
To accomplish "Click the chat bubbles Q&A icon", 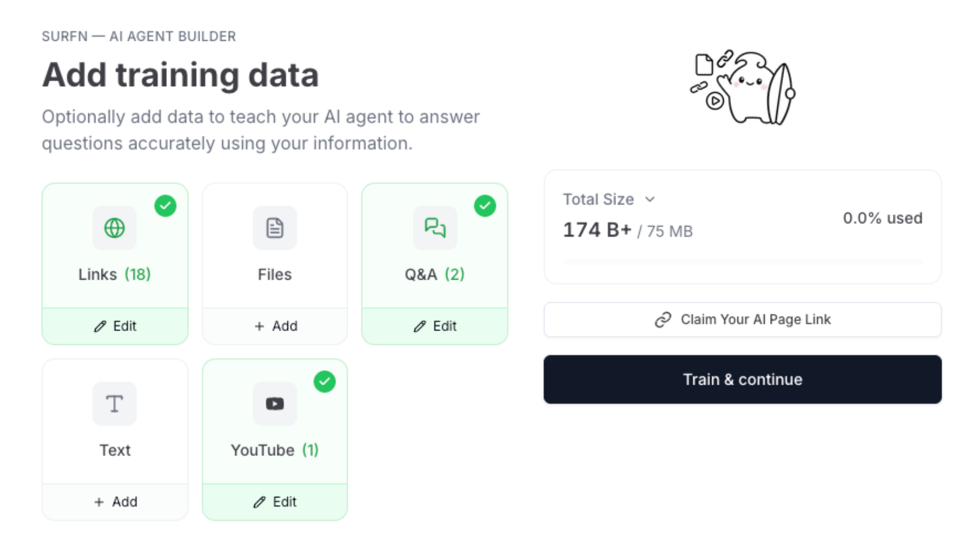I will tap(435, 228).
